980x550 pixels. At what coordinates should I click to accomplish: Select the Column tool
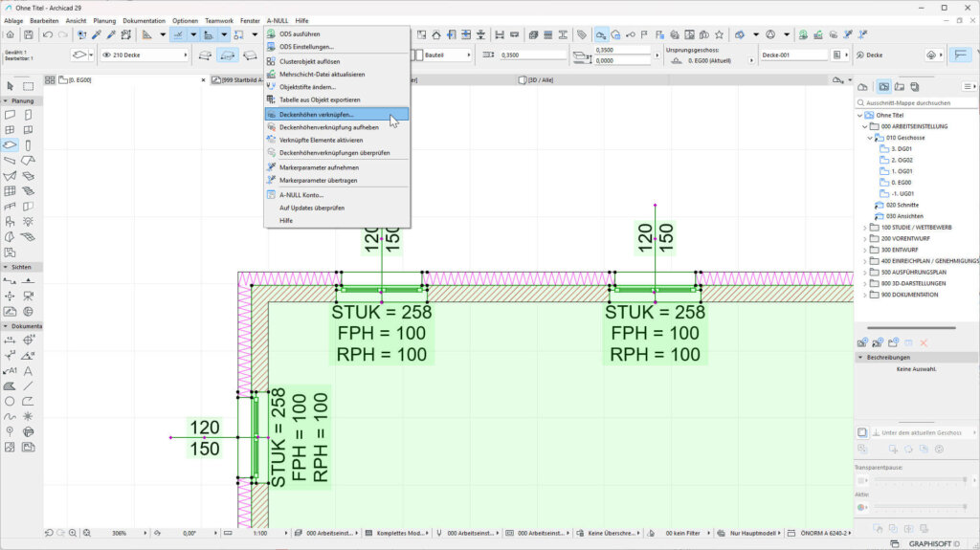28,145
